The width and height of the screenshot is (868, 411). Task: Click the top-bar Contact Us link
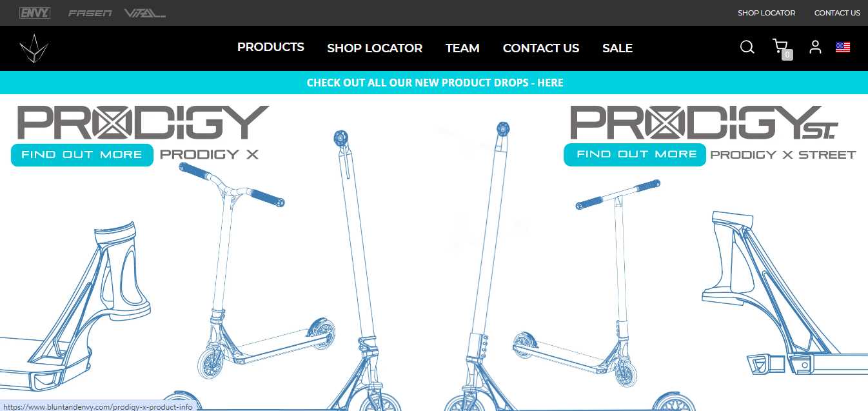837,13
